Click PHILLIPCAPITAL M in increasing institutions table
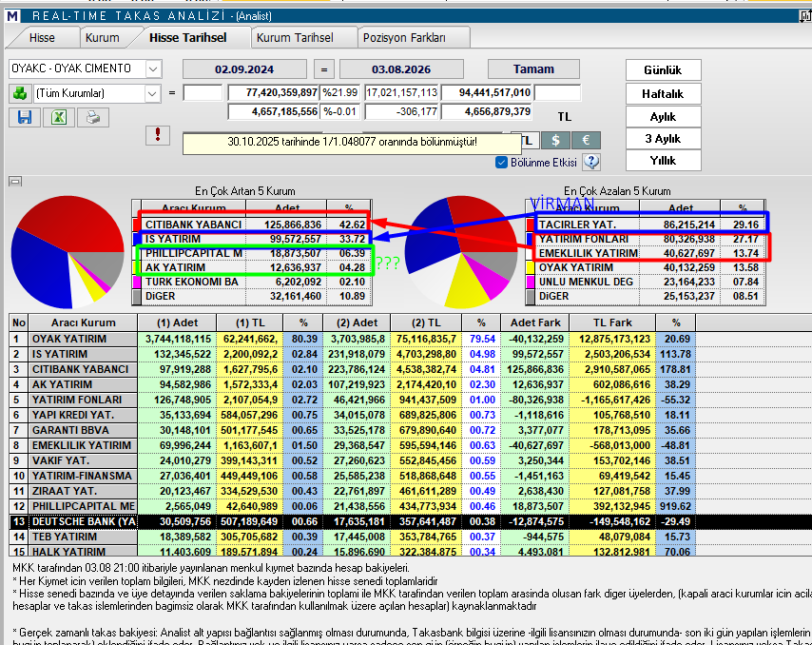This screenshot has width=812, height=645. [194, 253]
